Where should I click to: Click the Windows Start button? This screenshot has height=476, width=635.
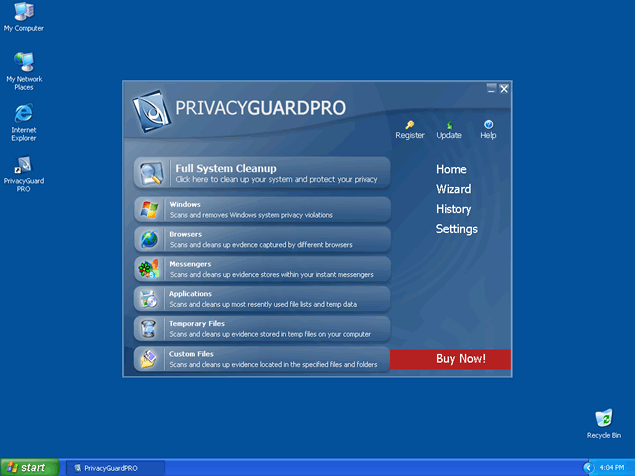coord(28,467)
